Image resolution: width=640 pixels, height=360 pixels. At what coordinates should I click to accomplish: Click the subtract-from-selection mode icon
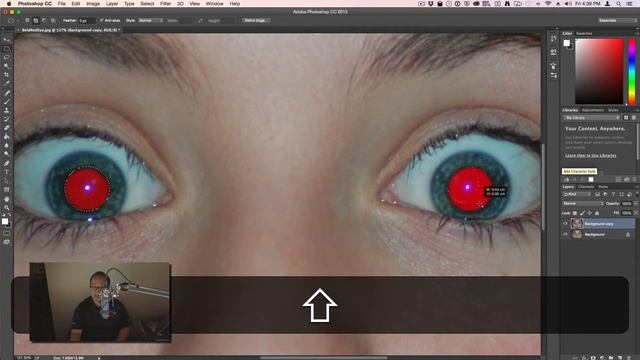pyautogui.click(x=44, y=20)
